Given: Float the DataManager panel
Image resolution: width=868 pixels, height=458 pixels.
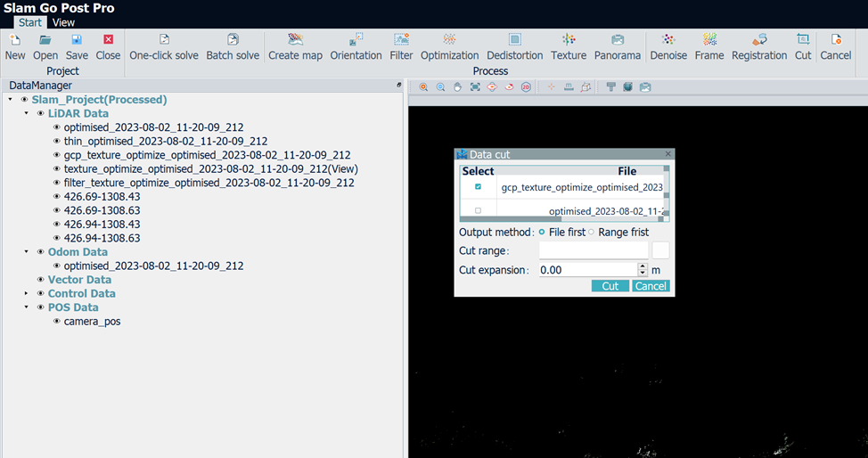Looking at the screenshot, I should (399, 85).
